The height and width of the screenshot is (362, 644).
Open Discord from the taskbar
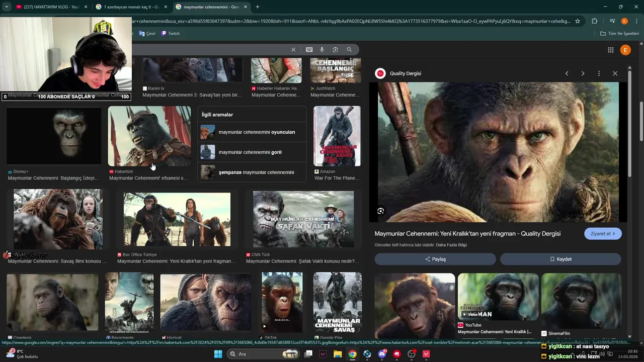pos(382,354)
